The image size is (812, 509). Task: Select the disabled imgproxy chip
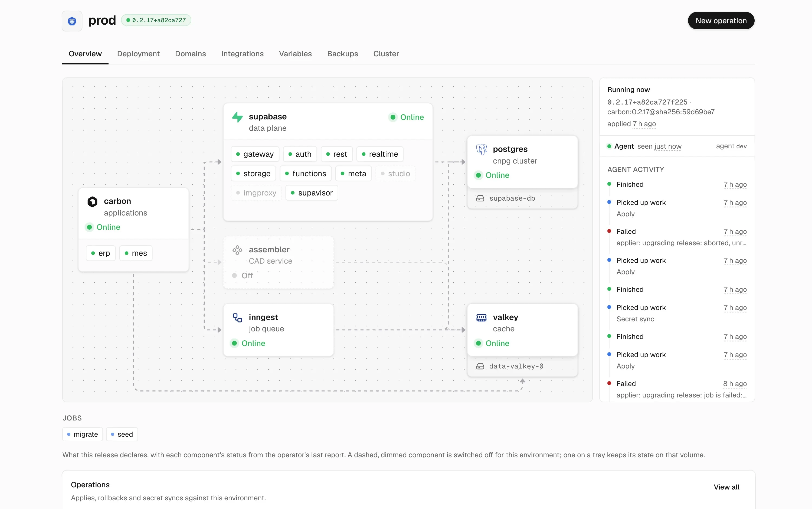tap(256, 193)
